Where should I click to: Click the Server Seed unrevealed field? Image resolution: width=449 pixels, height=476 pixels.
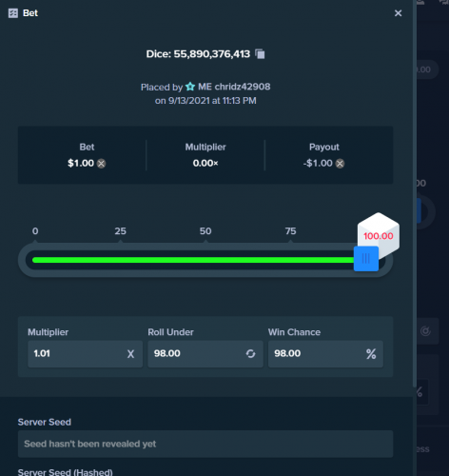pos(205,444)
